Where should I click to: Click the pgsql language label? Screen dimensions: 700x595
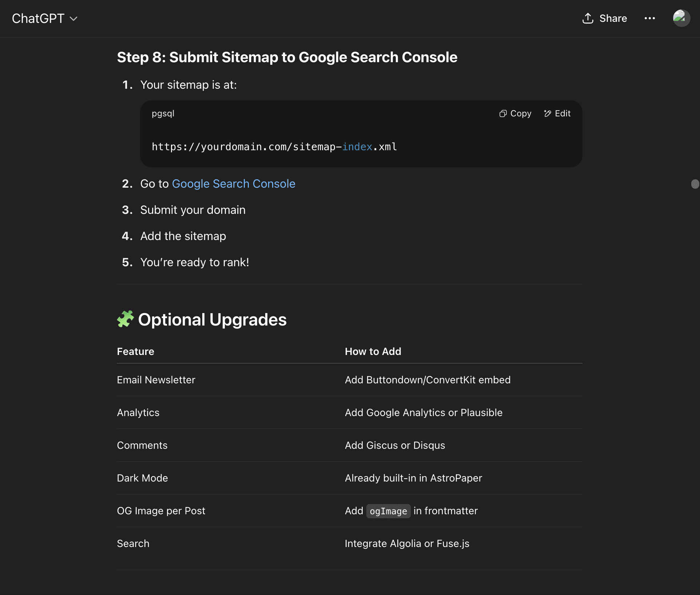pos(163,113)
